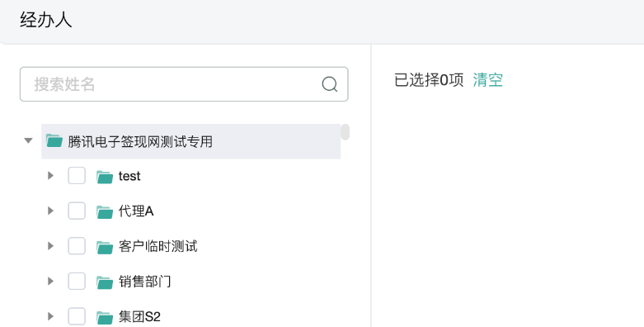Click the root folder icon of 腾讯电子签现网测试专用
This screenshot has width=644, height=327.
(54, 140)
